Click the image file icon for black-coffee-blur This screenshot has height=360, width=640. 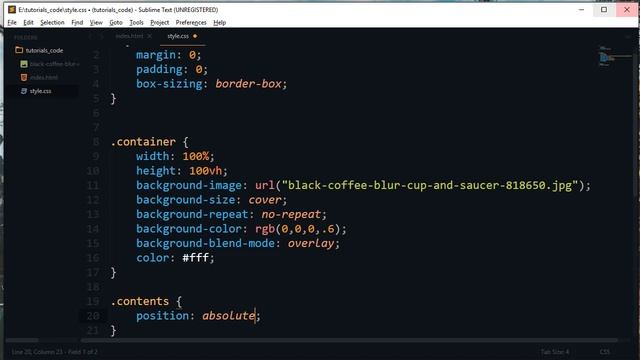click(x=24, y=64)
